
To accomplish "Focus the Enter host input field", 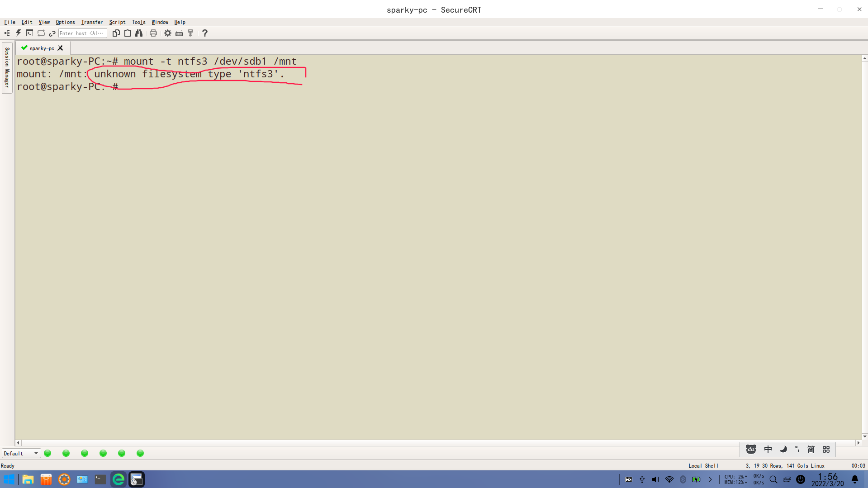I will click(x=82, y=33).
